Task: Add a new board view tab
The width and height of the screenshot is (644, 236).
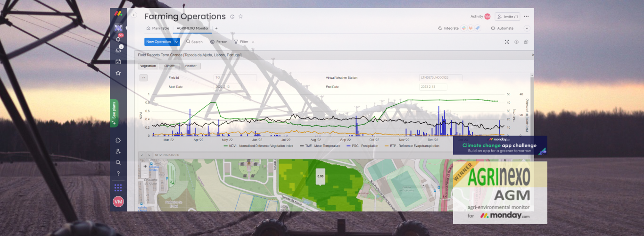Action: pyautogui.click(x=216, y=28)
